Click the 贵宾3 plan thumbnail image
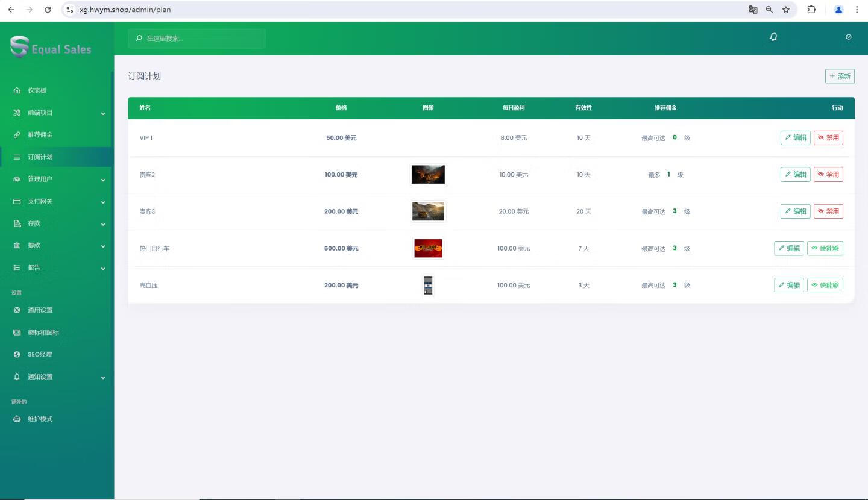The image size is (868, 500). [x=428, y=211]
